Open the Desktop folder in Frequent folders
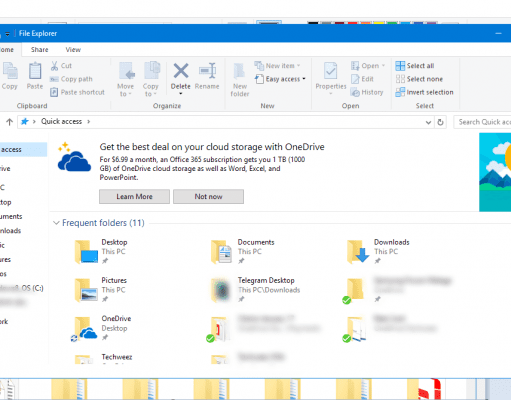 101,251
